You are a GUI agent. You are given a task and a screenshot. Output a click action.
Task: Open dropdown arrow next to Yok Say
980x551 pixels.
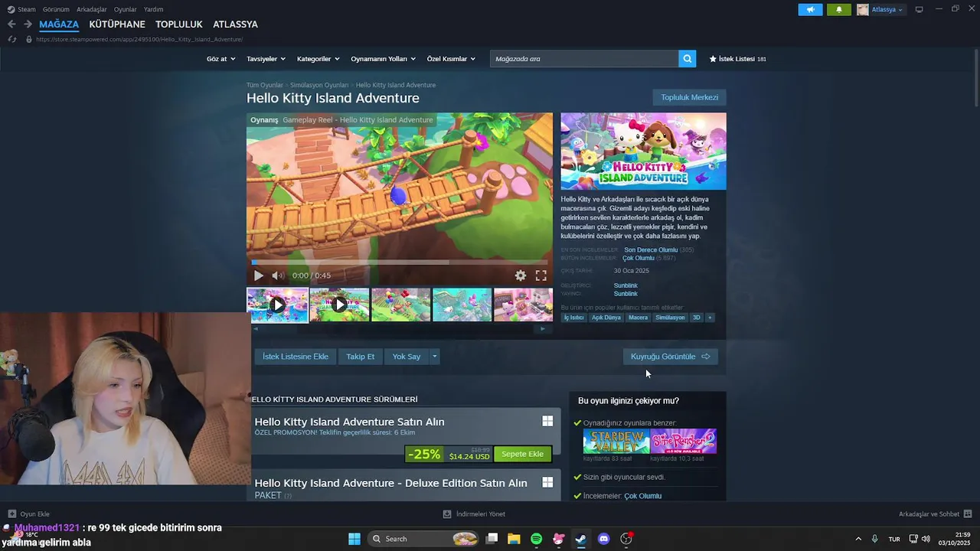[434, 357]
